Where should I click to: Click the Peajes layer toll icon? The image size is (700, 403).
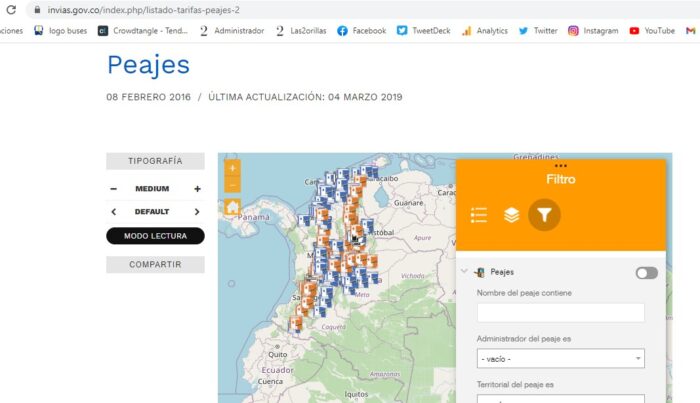click(480, 272)
